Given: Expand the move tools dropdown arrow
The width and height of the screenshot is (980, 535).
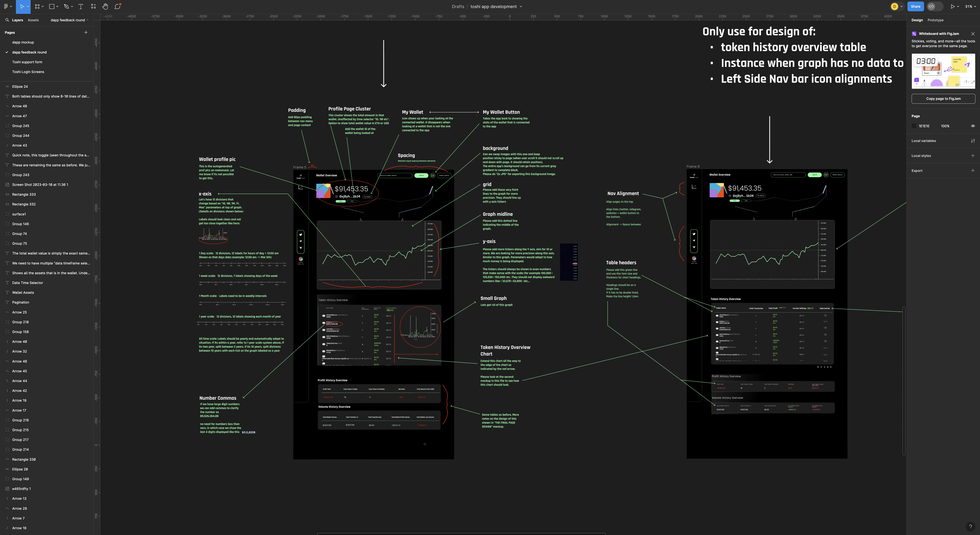Looking at the screenshot, I should point(28,7).
